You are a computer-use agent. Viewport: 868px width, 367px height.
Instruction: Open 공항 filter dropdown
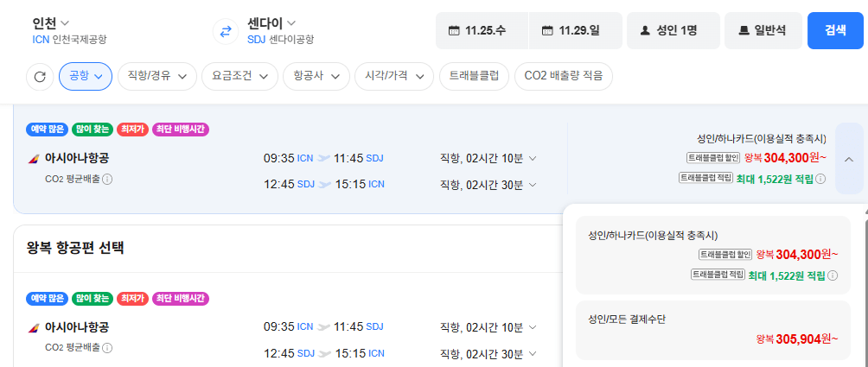pyautogui.click(x=86, y=76)
